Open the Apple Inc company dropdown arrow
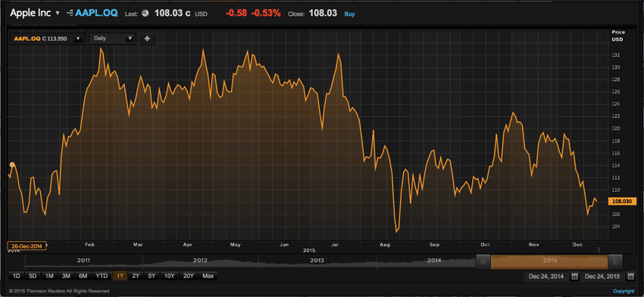 pos(58,13)
